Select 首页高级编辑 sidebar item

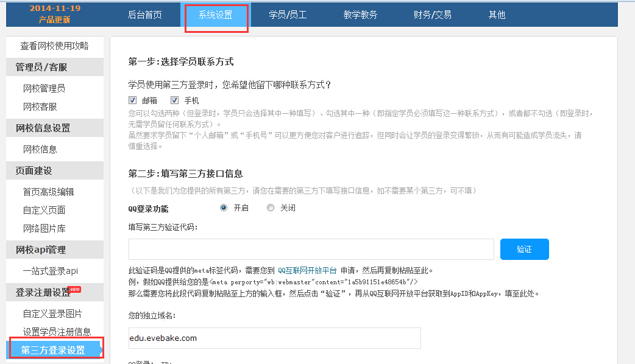48,192
